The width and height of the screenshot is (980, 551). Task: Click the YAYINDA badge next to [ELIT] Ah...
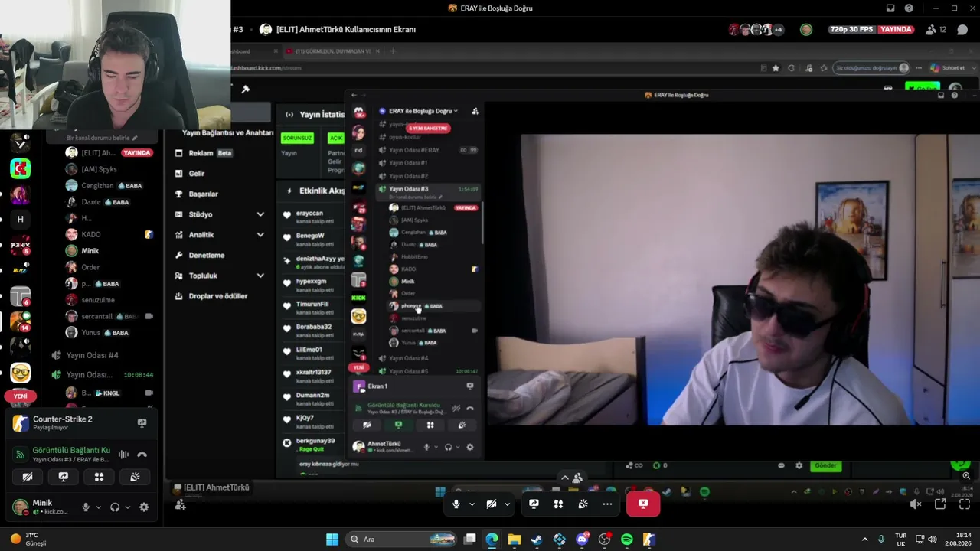(137, 152)
